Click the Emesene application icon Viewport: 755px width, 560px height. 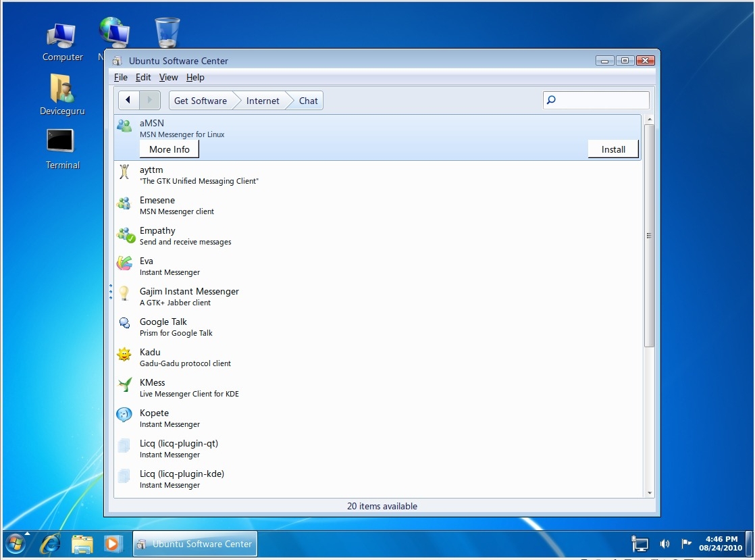click(x=124, y=203)
